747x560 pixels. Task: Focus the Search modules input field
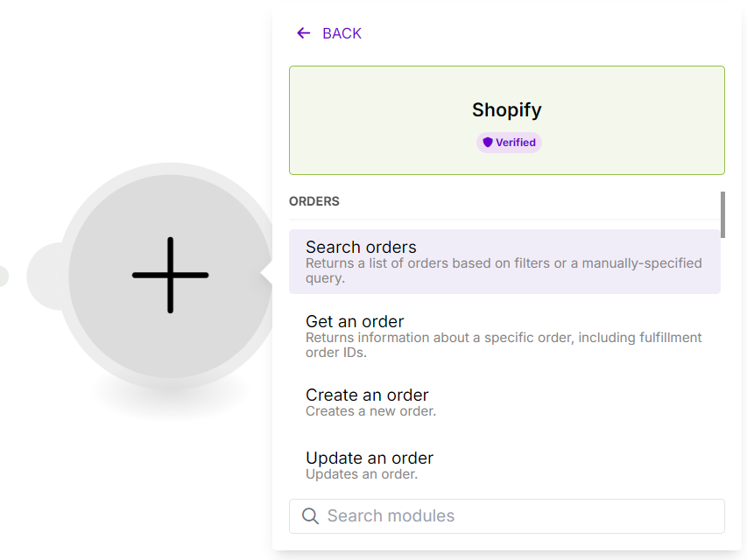(x=517, y=516)
